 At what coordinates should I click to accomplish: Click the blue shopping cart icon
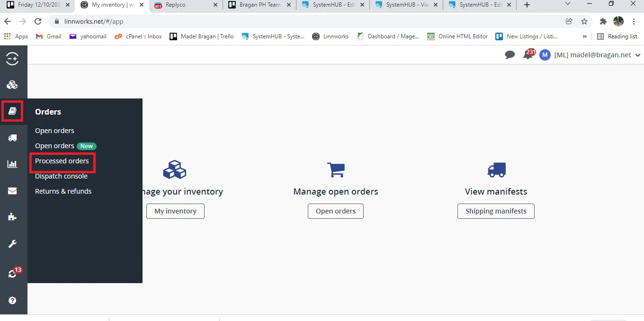[336, 169]
